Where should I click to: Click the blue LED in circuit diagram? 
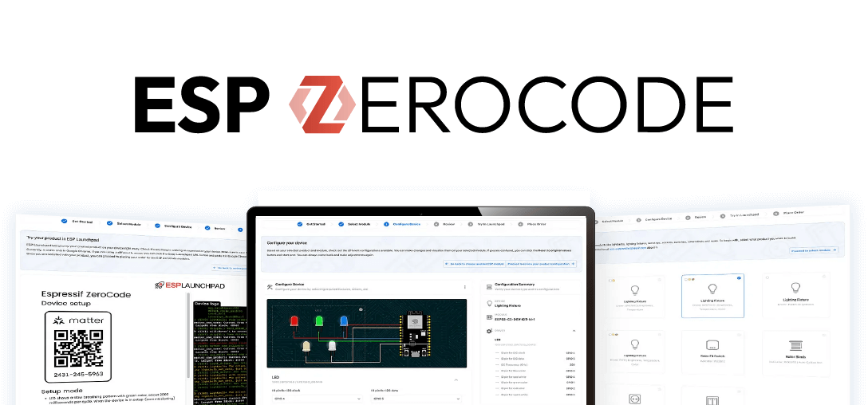click(x=344, y=320)
